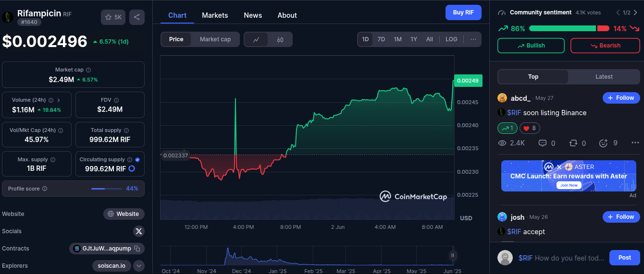Set chart range to 1D
Viewport: 644px width, 274px height.
pyautogui.click(x=365, y=39)
